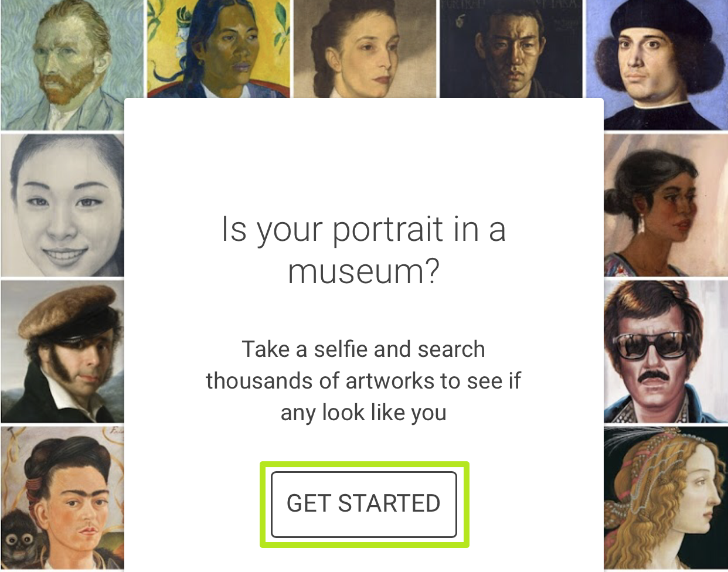728x572 pixels.
Task: Select the profile portrait of woman with earring
Action: pos(665,205)
